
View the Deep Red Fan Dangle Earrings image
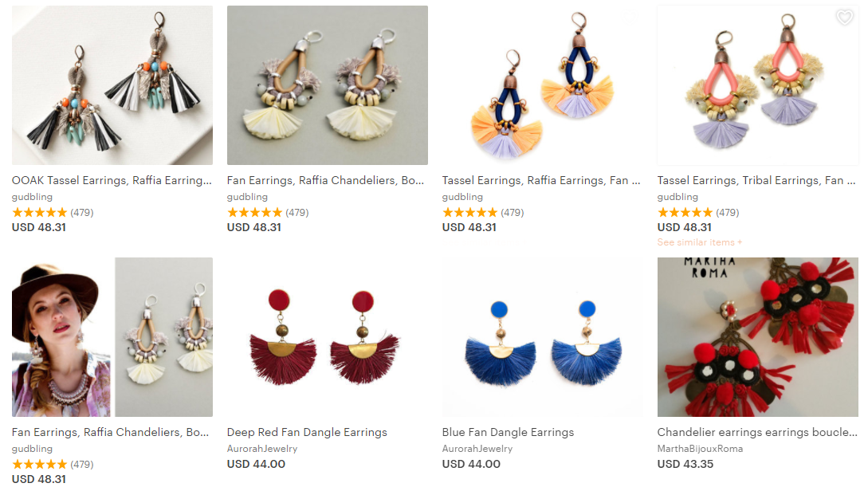327,337
